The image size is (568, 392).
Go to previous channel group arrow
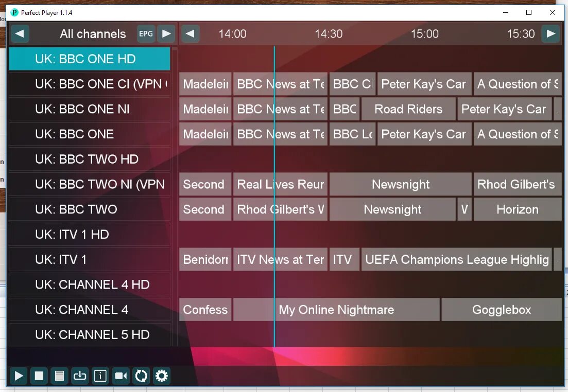[x=20, y=33]
